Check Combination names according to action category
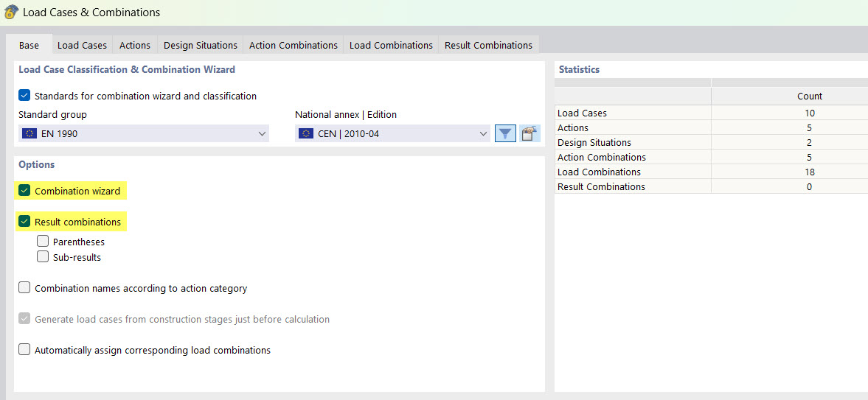Screen dimensions: 868x400 25,288
